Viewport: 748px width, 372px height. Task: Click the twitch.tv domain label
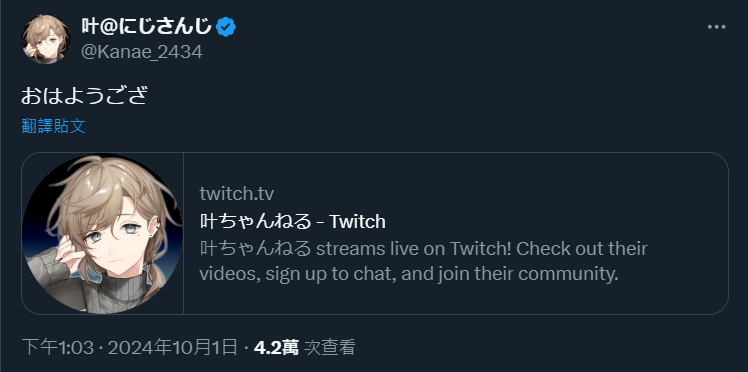[x=237, y=194]
